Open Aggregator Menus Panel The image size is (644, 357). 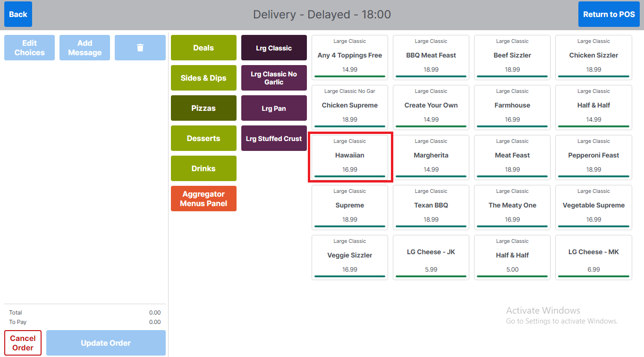[x=203, y=199]
